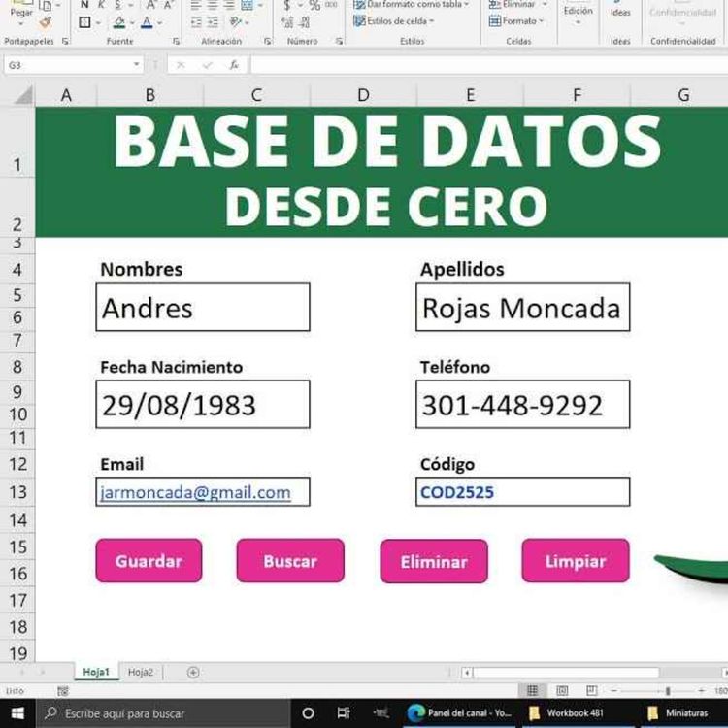Click the zoom out minus button
The width and height of the screenshot is (728, 728).
613,691
